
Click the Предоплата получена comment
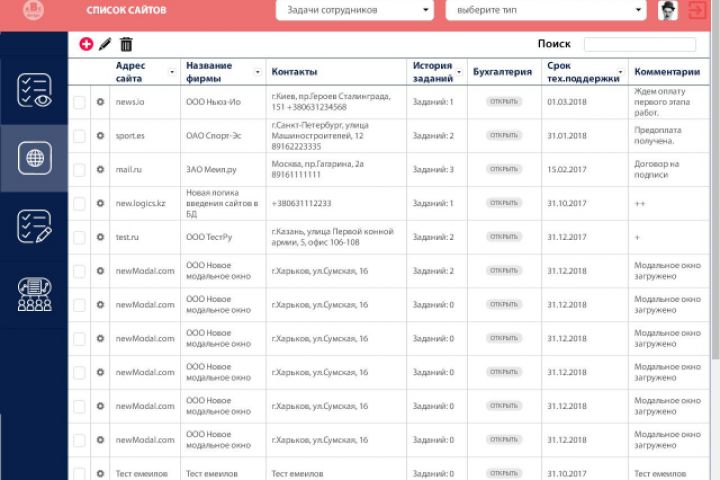click(658, 136)
